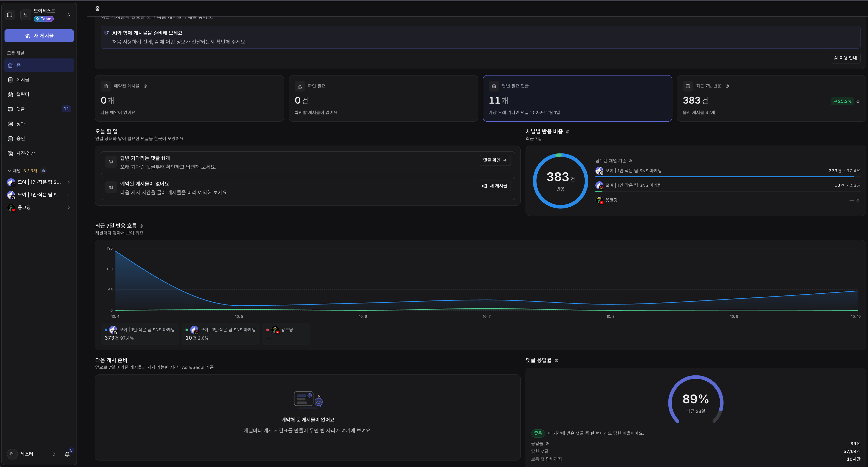This screenshot has height=467, width=868.
Task: Click the lock icon next to 채널 3/3개
Action: click(43, 171)
